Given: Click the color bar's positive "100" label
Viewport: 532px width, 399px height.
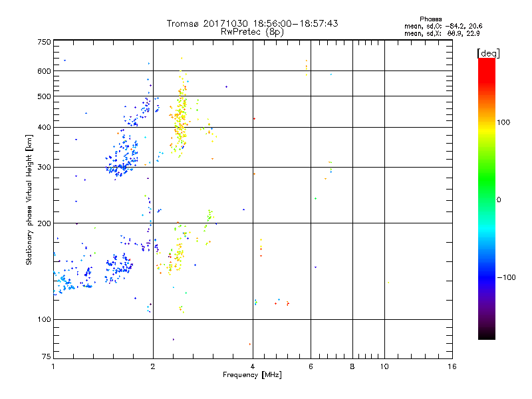Looking at the screenshot, I should [503, 122].
